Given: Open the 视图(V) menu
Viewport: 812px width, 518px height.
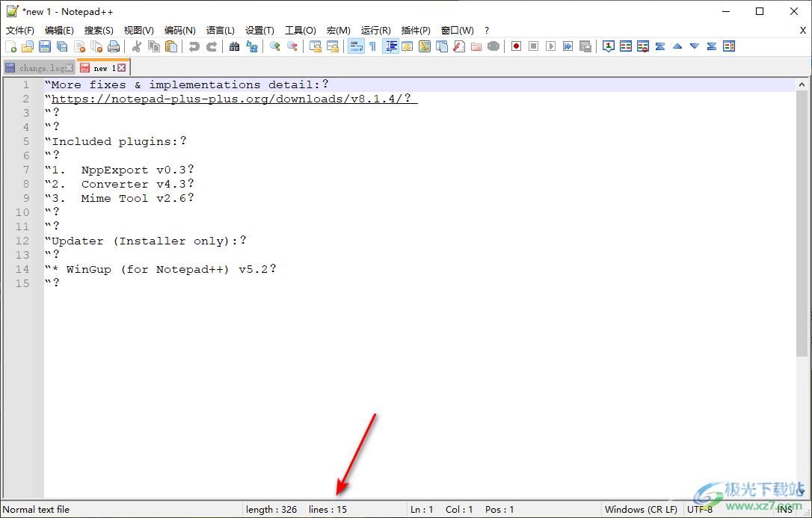Looking at the screenshot, I should (139, 31).
